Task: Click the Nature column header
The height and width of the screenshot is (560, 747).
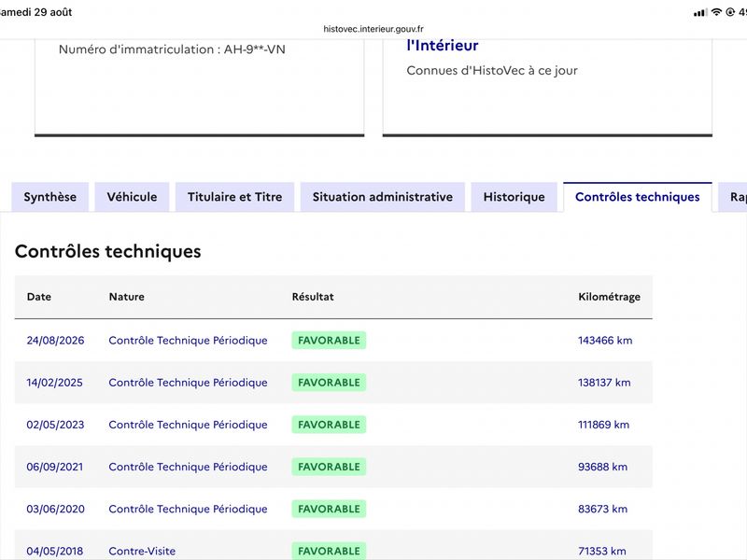Action: click(127, 297)
